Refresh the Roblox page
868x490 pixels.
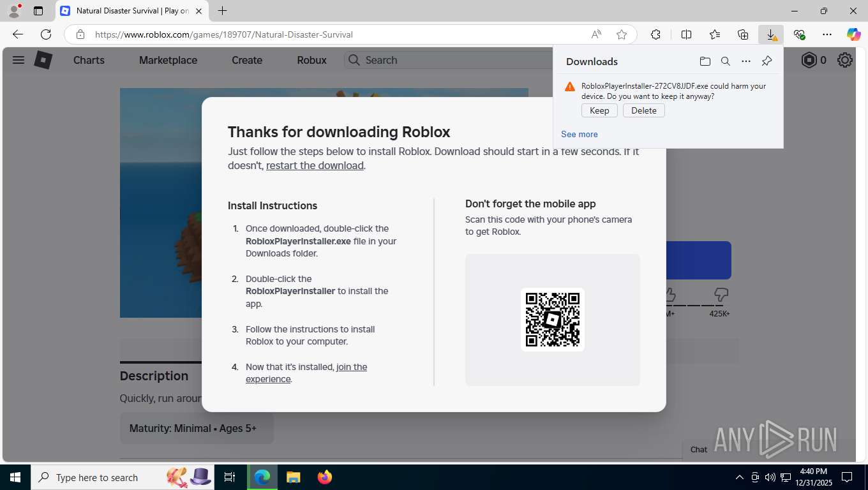(46, 34)
